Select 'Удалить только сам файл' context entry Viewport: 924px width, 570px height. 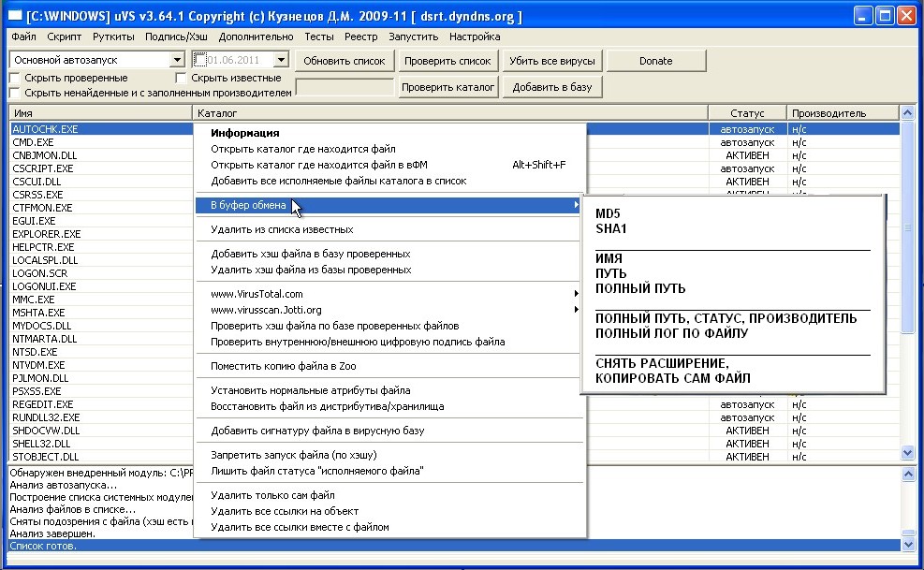tap(272, 495)
